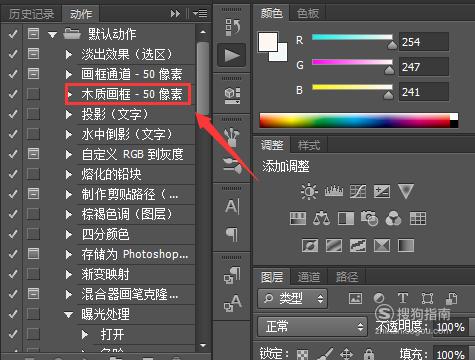Toggle dialog box for 默认动作 set
Viewport: 475px width, 360px height.
(x=33, y=33)
